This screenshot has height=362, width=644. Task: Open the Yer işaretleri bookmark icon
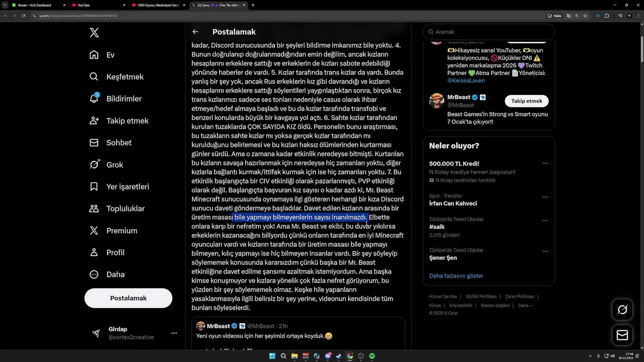[94, 187]
